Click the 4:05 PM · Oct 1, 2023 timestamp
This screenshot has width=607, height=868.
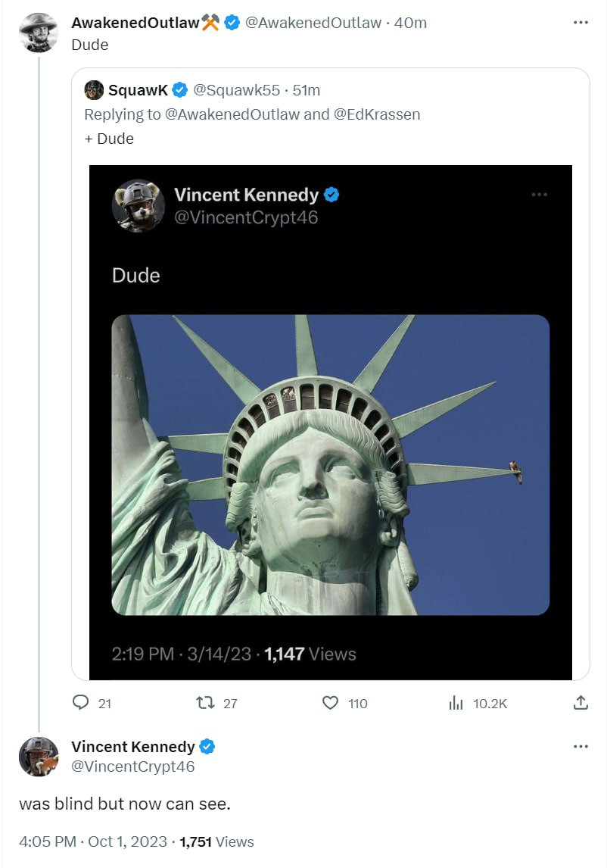coord(95,841)
